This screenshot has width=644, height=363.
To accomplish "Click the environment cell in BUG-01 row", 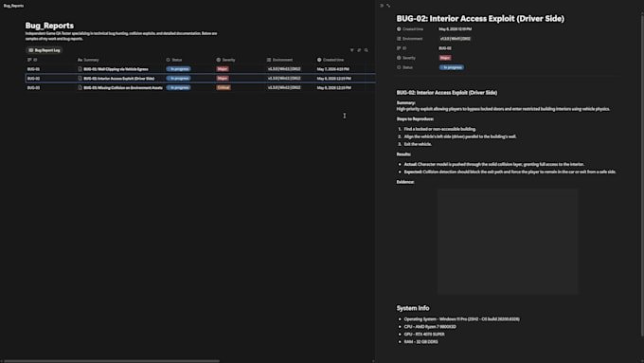I will click(284, 69).
